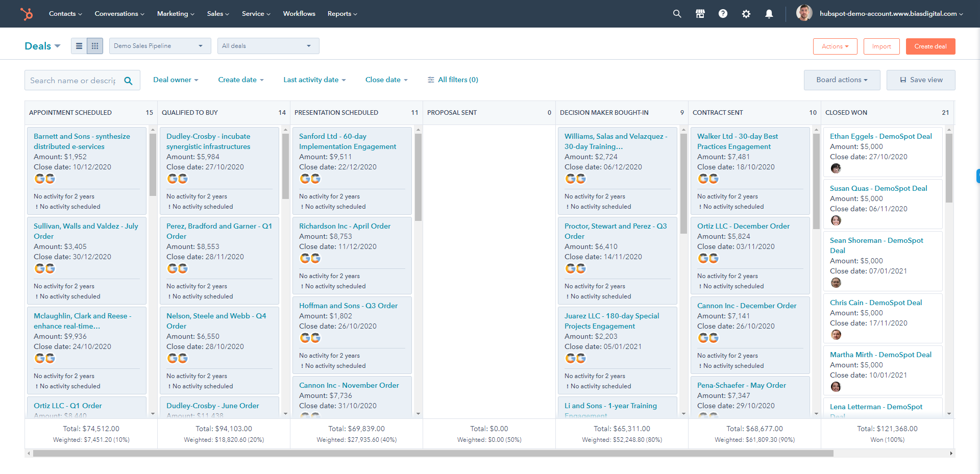
Task: Open the Actions dropdown button
Action: tap(835, 46)
